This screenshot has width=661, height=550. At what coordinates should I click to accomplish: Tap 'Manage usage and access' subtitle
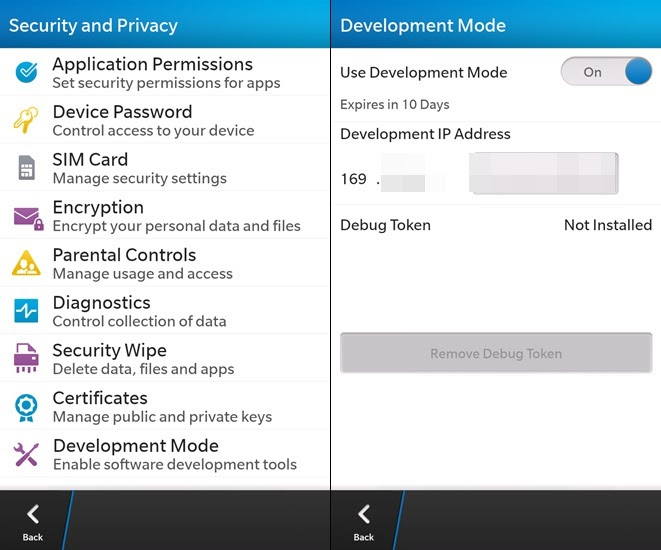142,274
